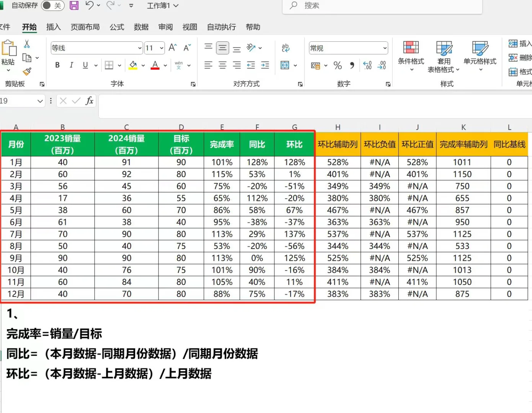Open the font name 等线 combo box
The image size is (532, 413).
tap(97, 48)
